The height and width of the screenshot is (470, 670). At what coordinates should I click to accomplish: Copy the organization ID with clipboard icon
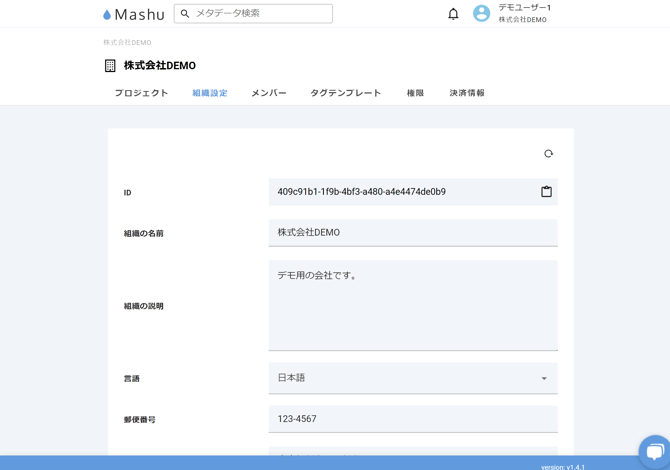click(546, 192)
